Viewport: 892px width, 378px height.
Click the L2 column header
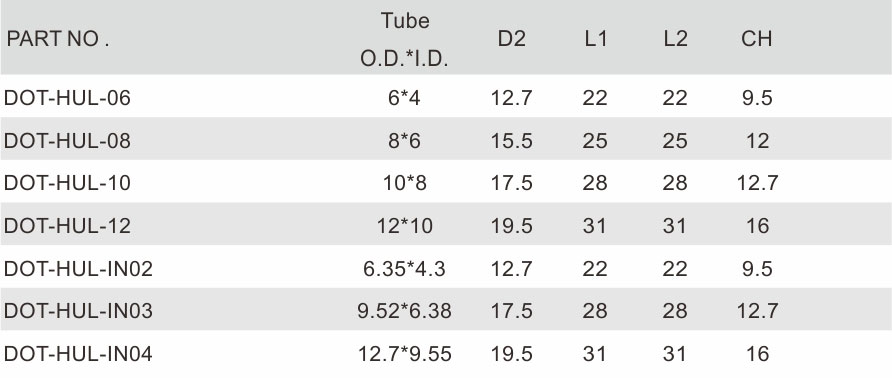tap(675, 39)
